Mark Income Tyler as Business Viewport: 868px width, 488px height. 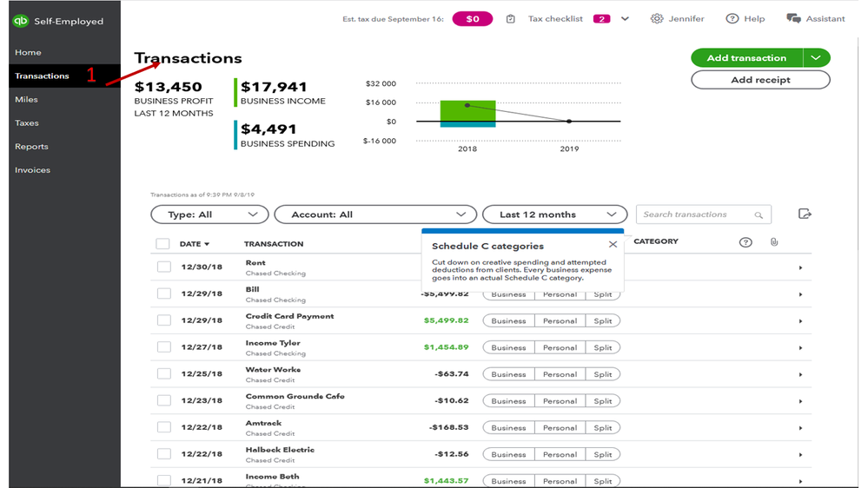pyautogui.click(x=508, y=347)
